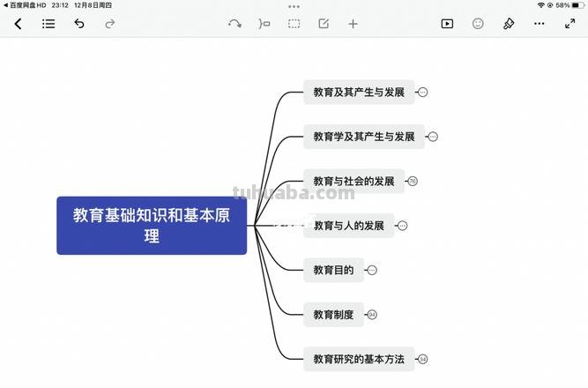Viewport: 588px width, 388px height.
Task: Add a dashed boundary box
Action: pyautogui.click(x=294, y=24)
